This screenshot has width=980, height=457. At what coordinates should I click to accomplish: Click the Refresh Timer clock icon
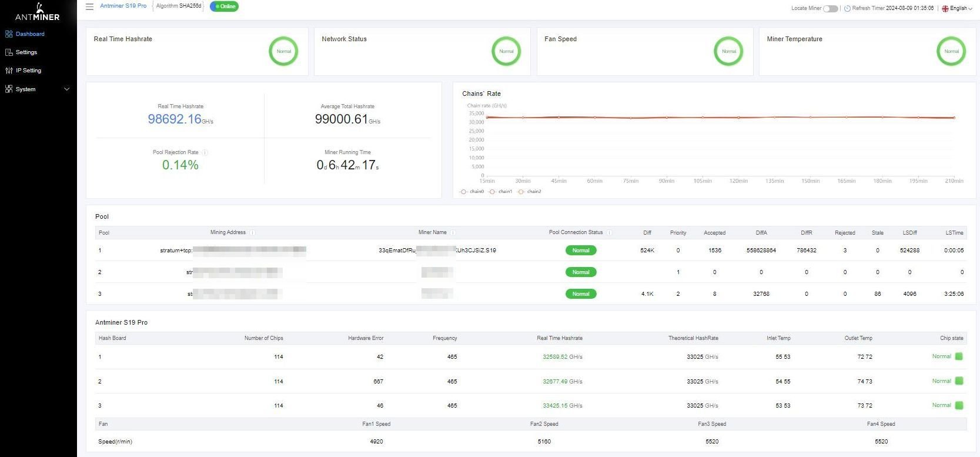pyautogui.click(x=847, y=8)
